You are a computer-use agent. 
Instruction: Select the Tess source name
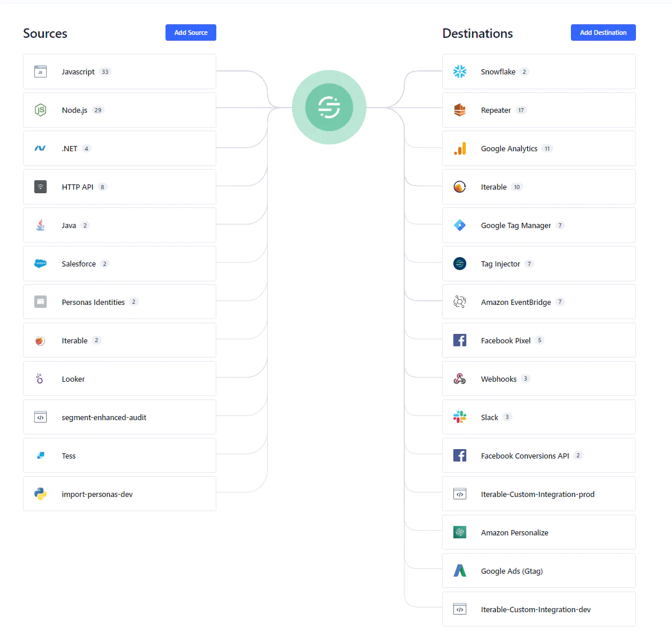69,456
